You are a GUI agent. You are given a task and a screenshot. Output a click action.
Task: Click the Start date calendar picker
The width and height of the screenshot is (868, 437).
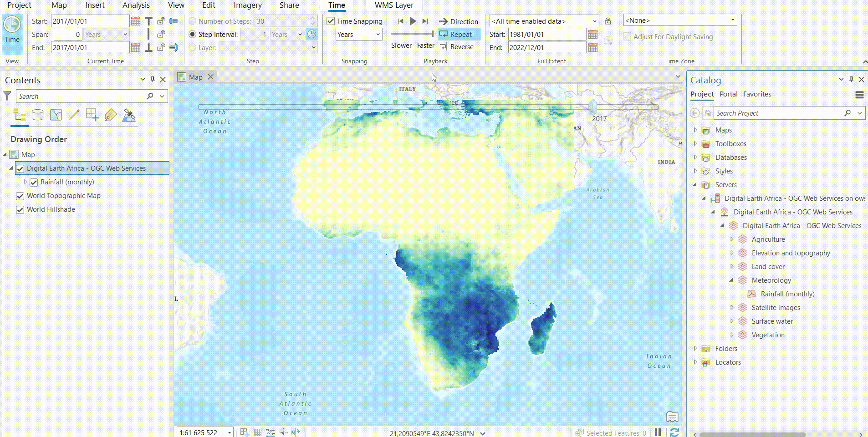(135, 21)
